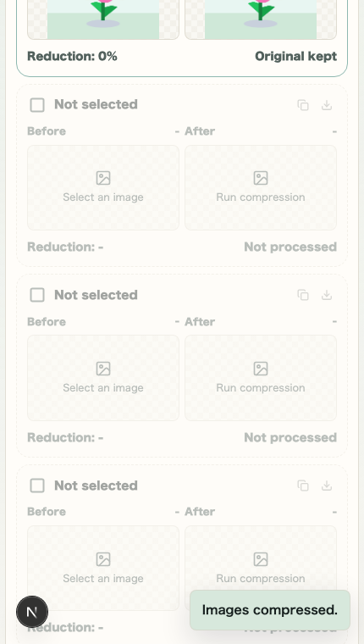Click the Reduction: 0% label
Screen dimensions: 364x644
(x=72, y=56)
